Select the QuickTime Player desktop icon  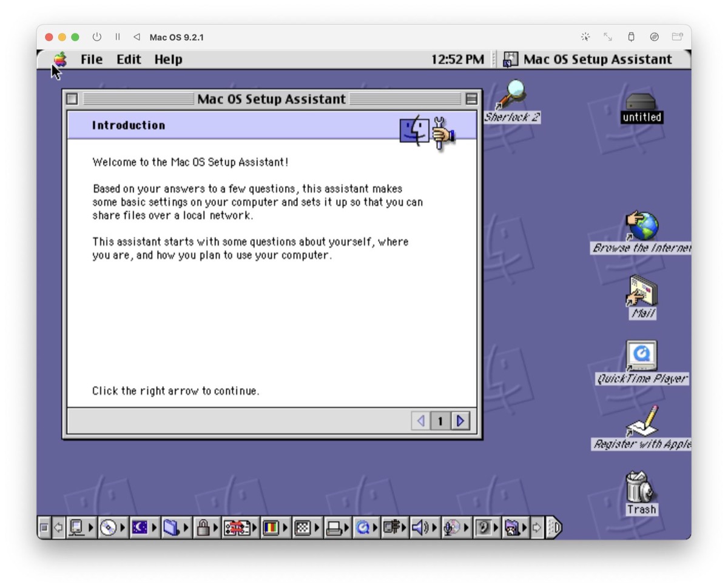coord(641,362)
